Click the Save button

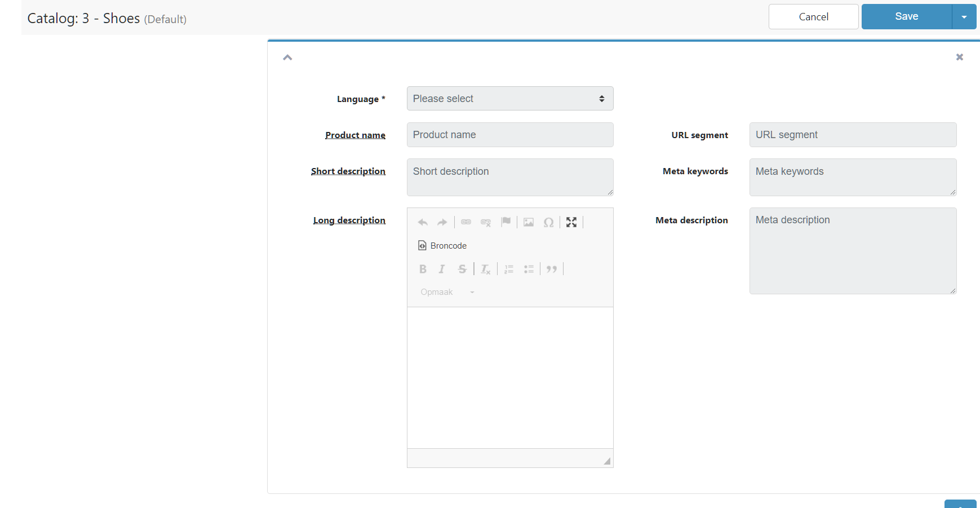point(907,17)
